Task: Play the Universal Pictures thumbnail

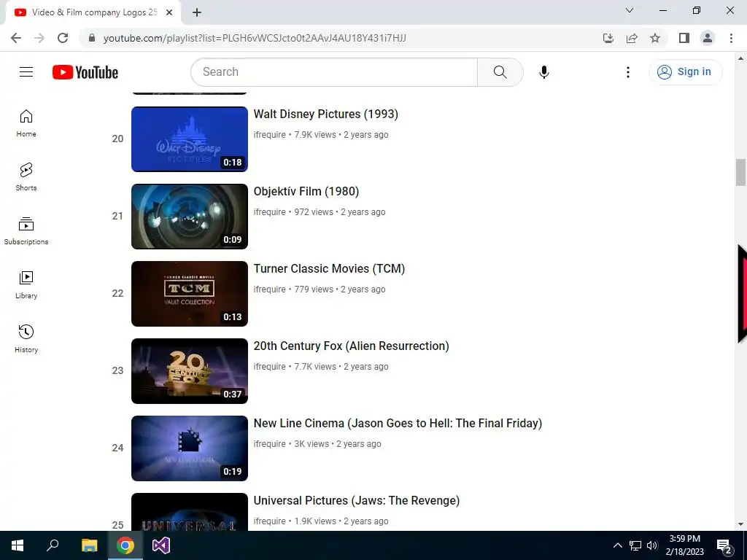Action: 190,512
